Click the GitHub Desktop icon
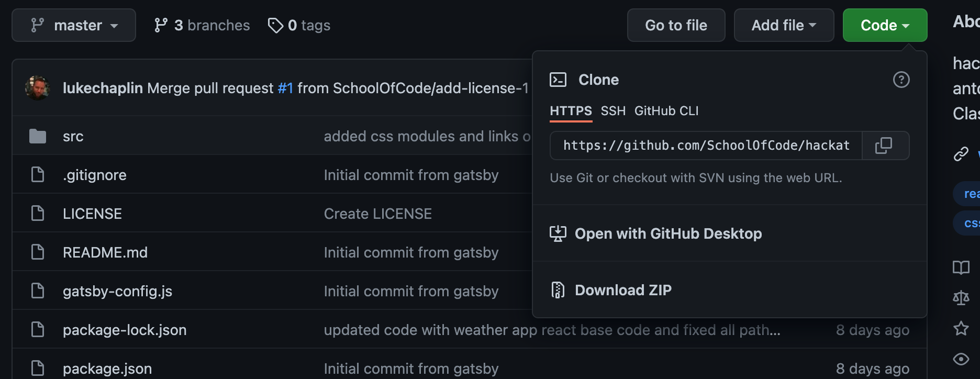 tap(558, 233)
